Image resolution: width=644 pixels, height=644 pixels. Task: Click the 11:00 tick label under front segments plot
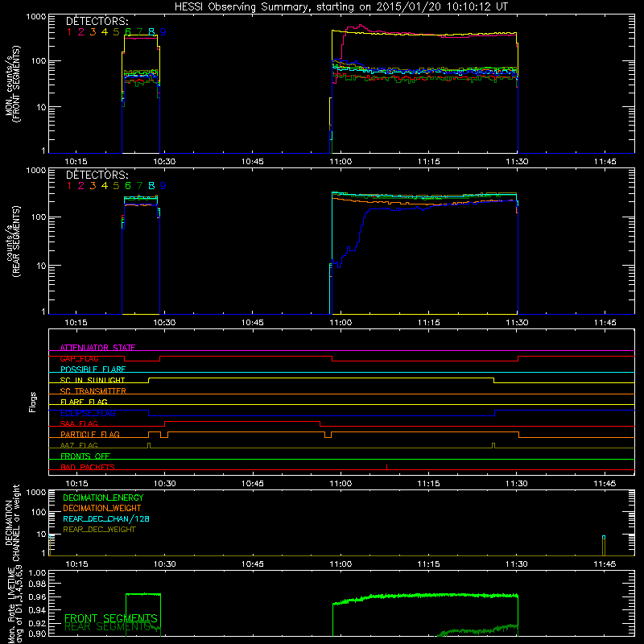341,162
